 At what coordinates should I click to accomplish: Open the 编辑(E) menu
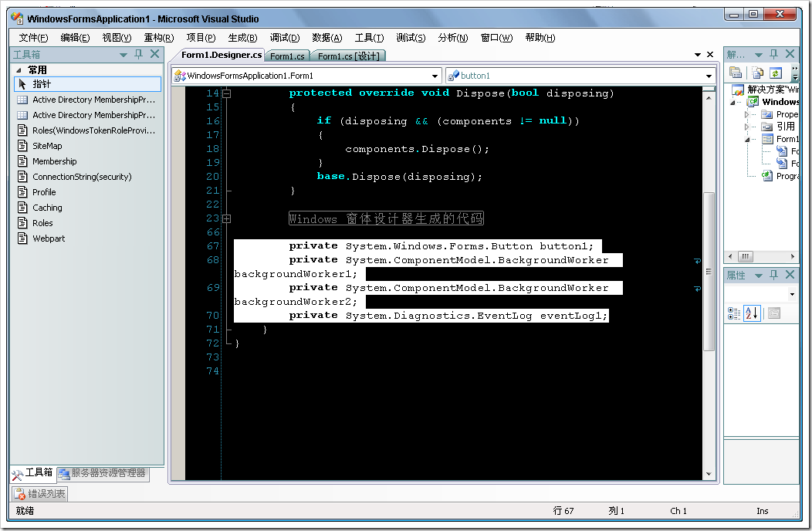click(x=75, y=38)
